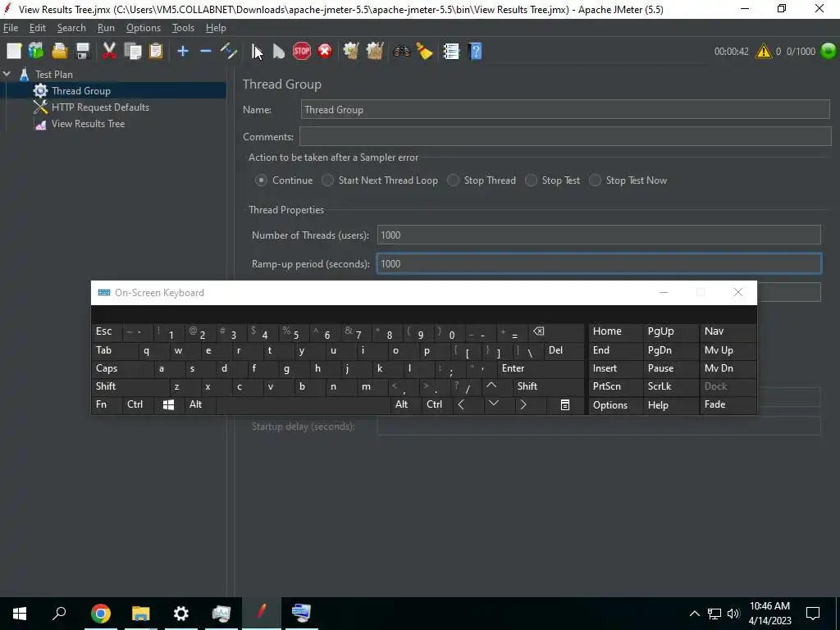Open the Search menu
Viewport: 840px width, 630px height.
pyautogui.click(x=71, y=28)
